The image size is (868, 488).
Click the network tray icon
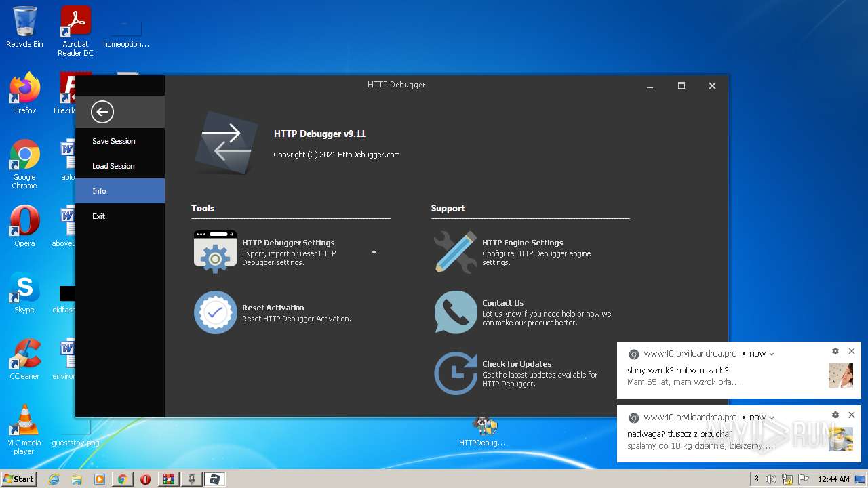[787, 479]
